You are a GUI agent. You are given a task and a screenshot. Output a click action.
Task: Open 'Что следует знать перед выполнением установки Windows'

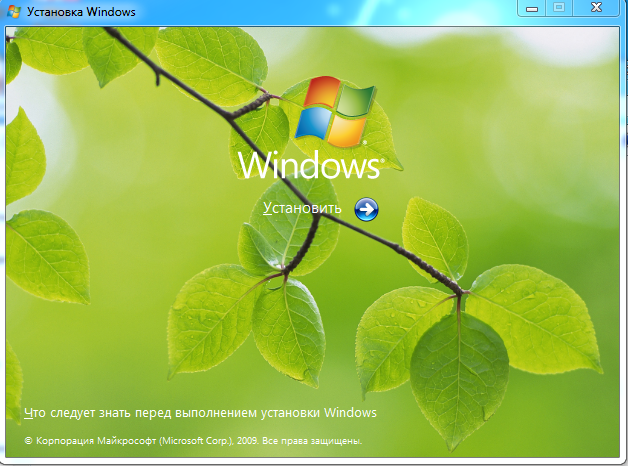(x=200, y=413)
